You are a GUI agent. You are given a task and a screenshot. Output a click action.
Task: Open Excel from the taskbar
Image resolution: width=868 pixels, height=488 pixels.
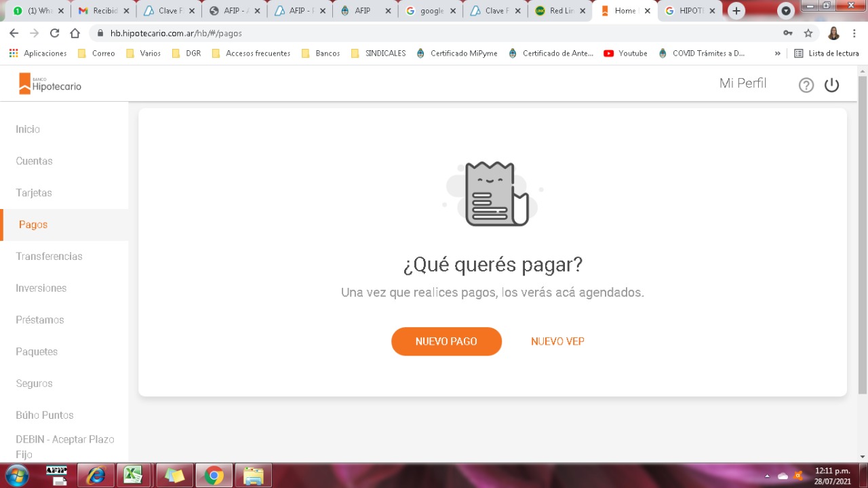134,475
